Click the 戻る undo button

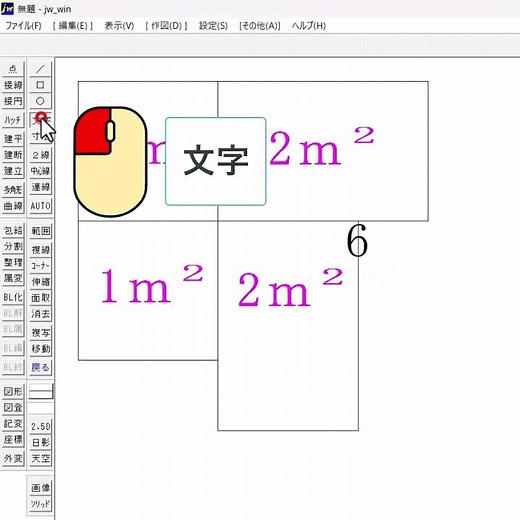(x=40, y=367)
